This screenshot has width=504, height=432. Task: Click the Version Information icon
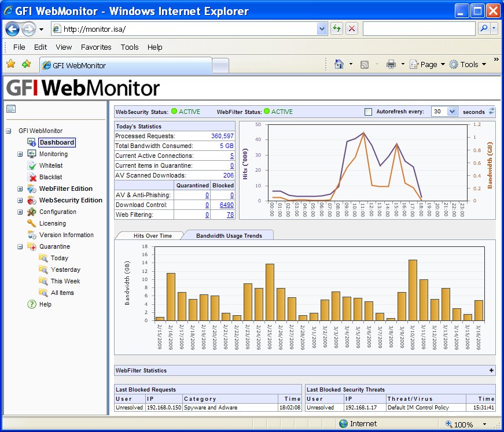click(31, 235)
